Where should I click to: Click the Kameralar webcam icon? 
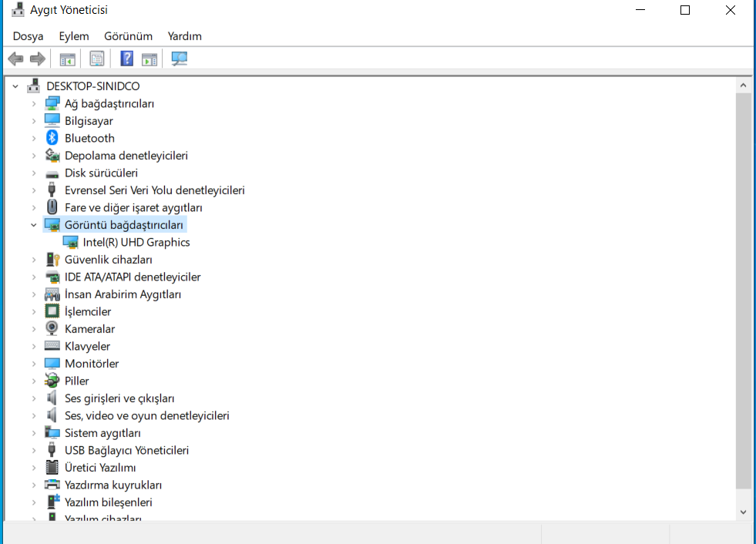pos(52,328)
